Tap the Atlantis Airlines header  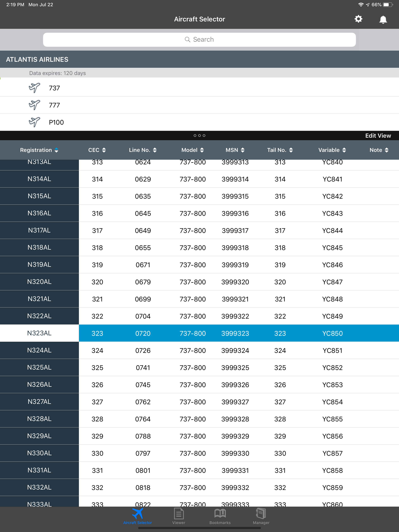pos(37,59)
